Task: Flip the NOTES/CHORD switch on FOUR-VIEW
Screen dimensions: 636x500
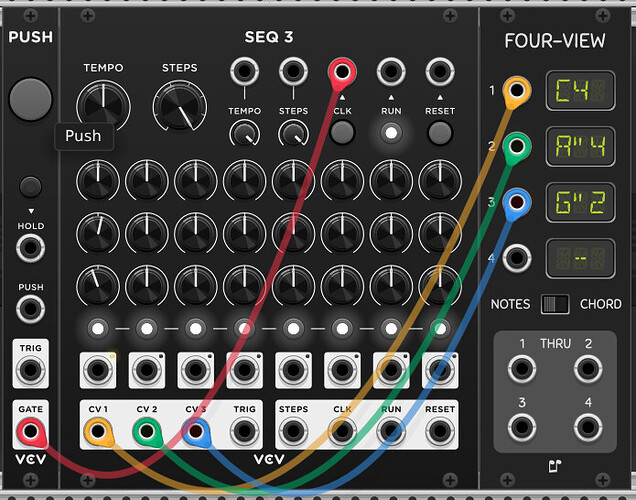Action: 554,304
